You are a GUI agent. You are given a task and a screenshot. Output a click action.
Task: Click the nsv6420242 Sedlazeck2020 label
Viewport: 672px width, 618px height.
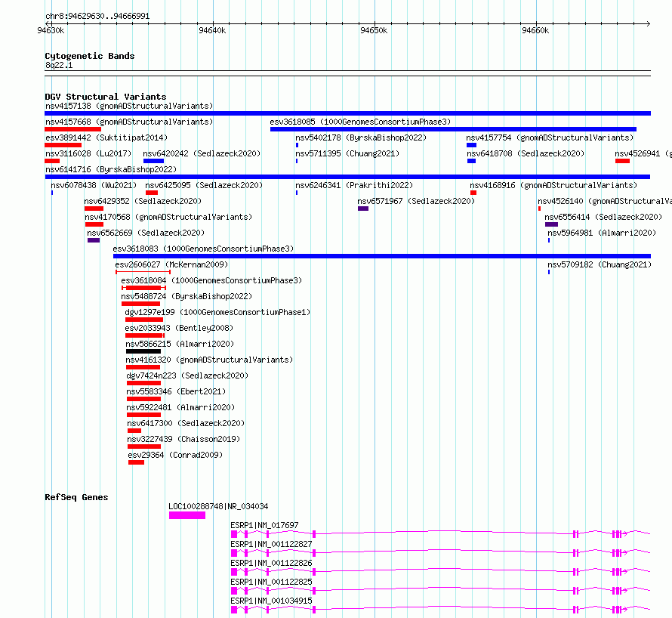click(x=202, y=153)
